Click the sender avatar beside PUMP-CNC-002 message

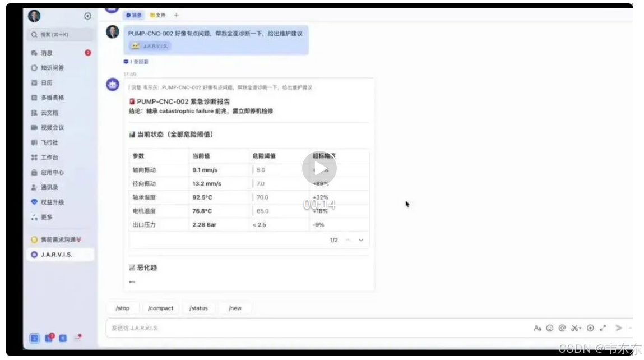tap(113, 31)
